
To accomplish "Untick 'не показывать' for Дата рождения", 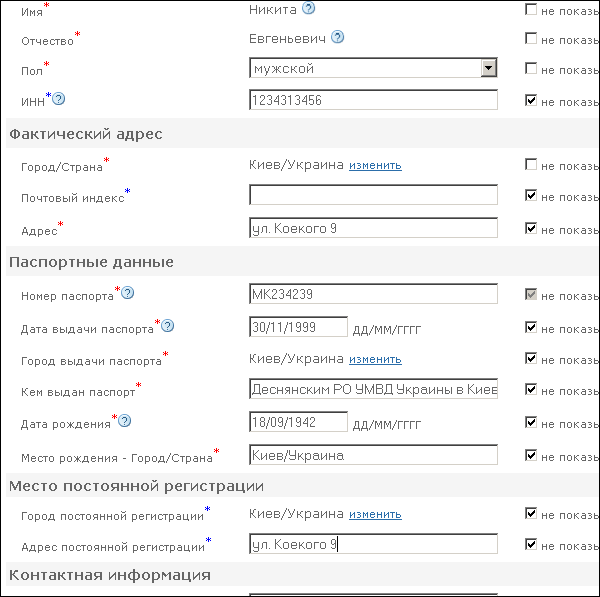I will pos(531,422).
